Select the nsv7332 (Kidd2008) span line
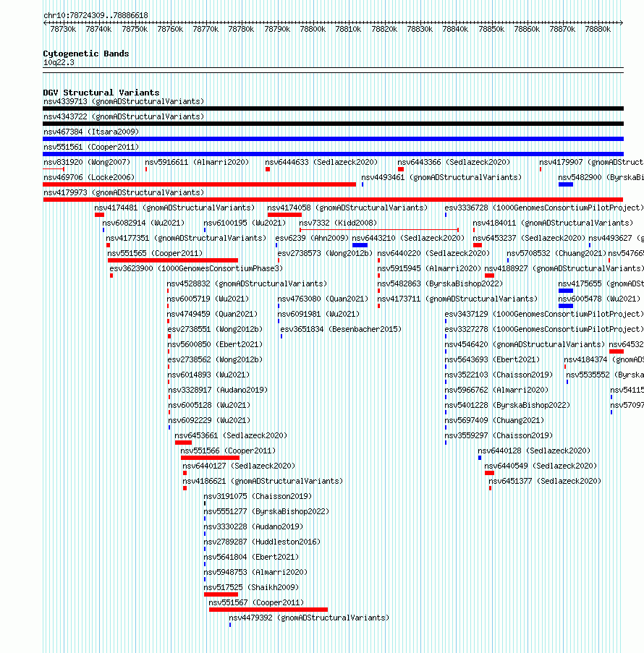This screenshot has height=653, width=644. [379, 230]
